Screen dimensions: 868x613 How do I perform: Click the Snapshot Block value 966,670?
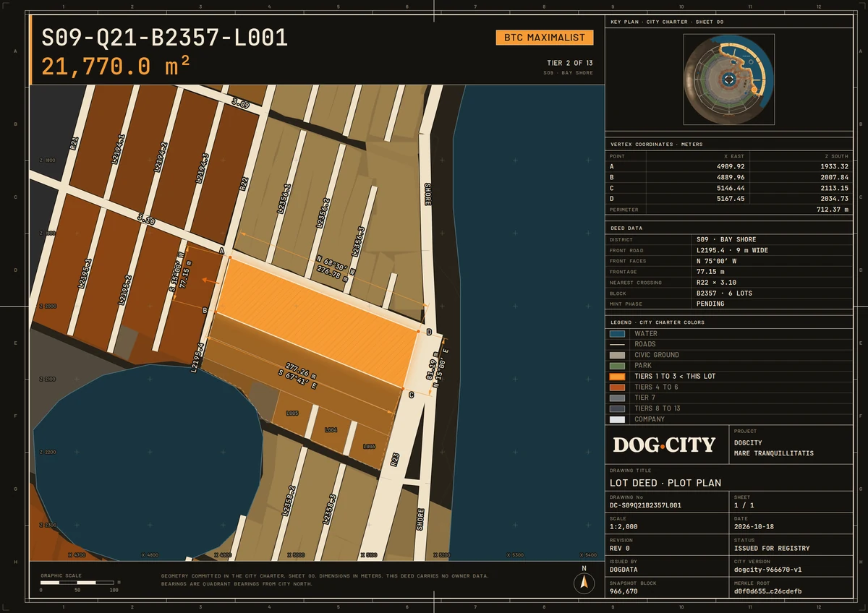coord(624,591)
